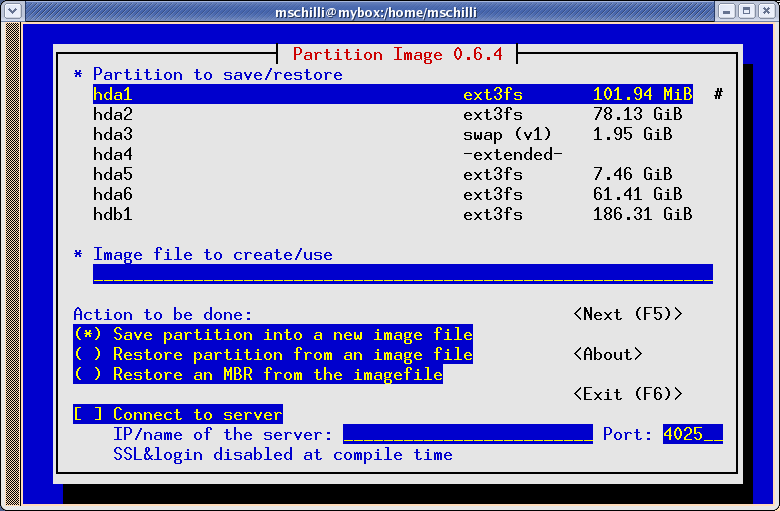Click the Port field showing 4025
780x511 pixels.
(692, 434)
